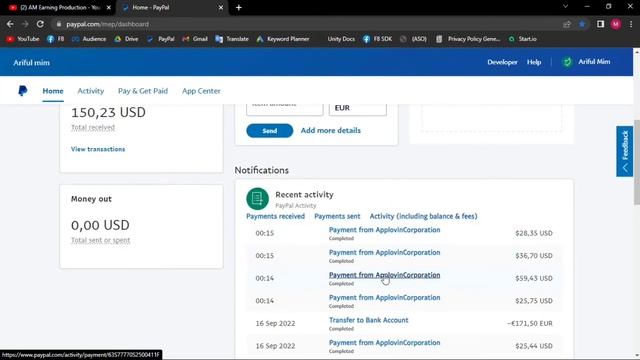Open the PayPal bookmark
The height and width of the screenshot is (360, 640).
161,39
